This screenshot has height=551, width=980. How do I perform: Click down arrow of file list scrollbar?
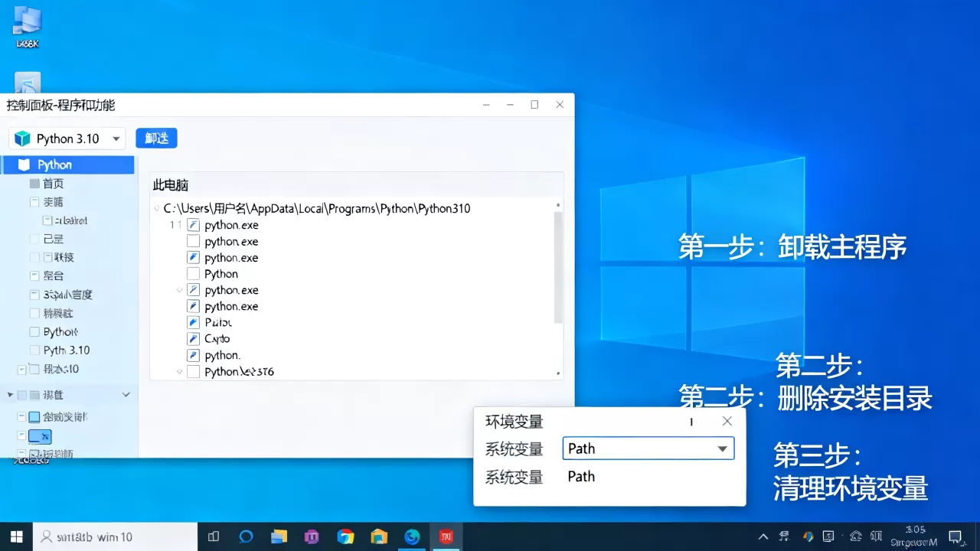557,373
